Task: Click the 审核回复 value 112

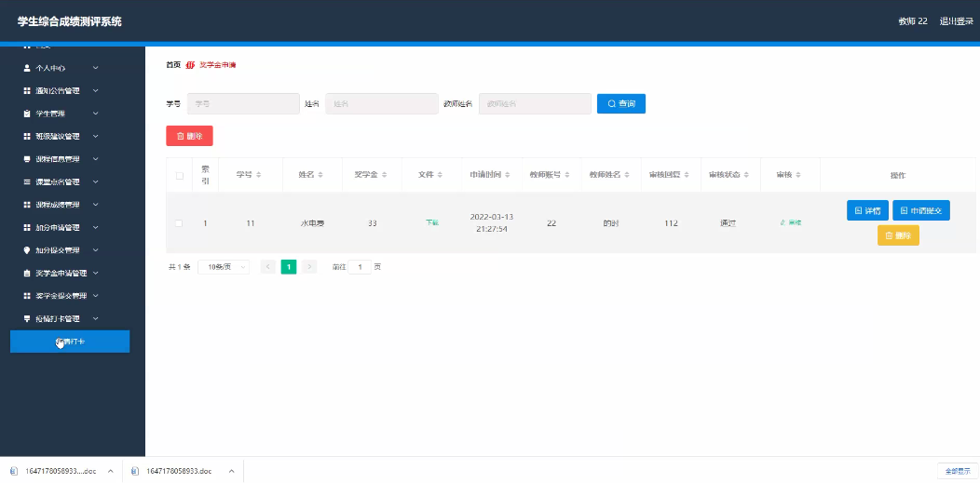Action: coord(672,222)
